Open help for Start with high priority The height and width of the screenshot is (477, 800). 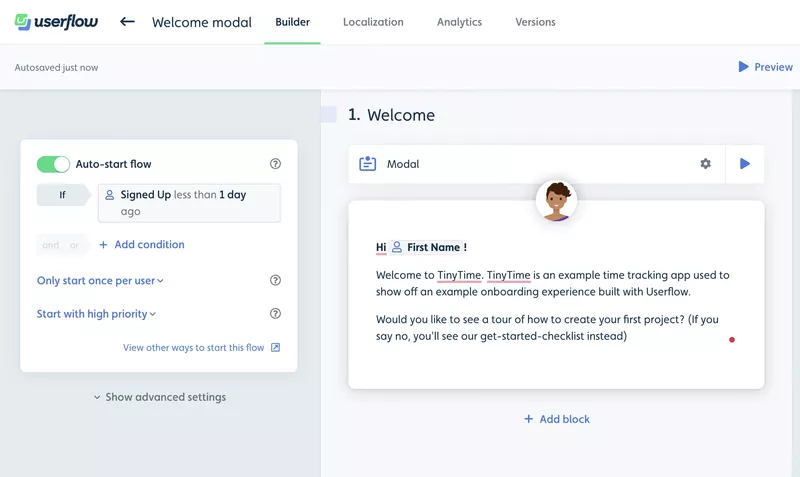point(275,313)
